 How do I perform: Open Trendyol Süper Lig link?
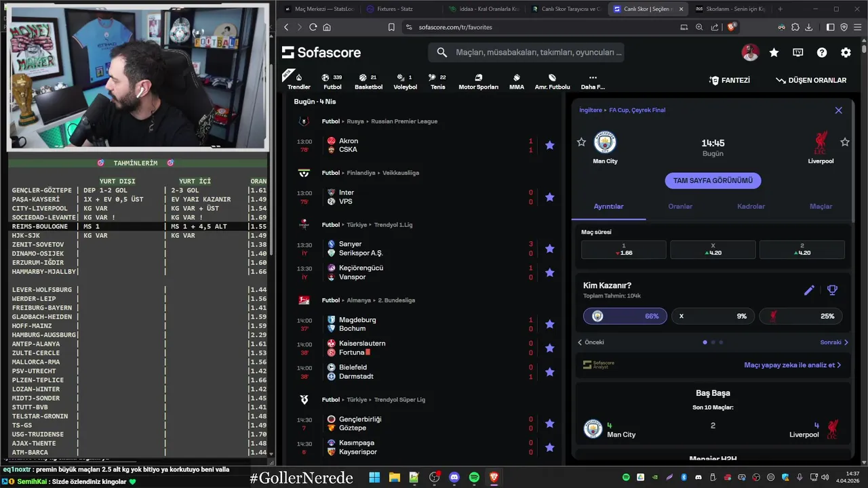coord(399,400)
